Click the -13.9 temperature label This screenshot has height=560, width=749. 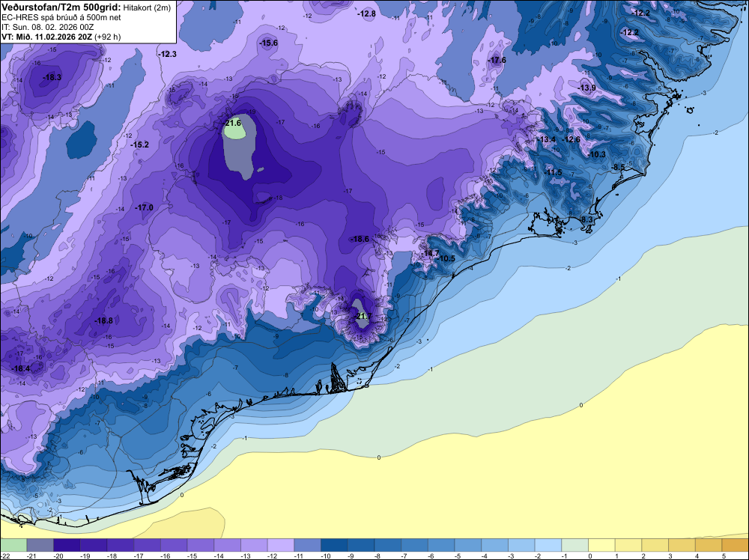587,88
